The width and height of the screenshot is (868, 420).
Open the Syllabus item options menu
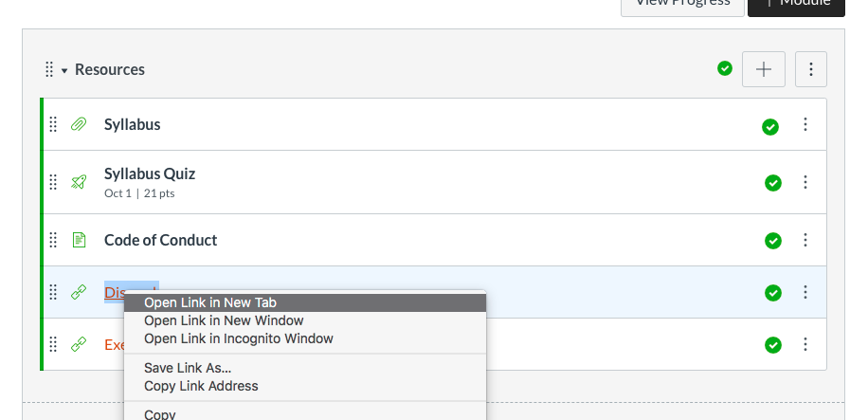tap(805, 124)
